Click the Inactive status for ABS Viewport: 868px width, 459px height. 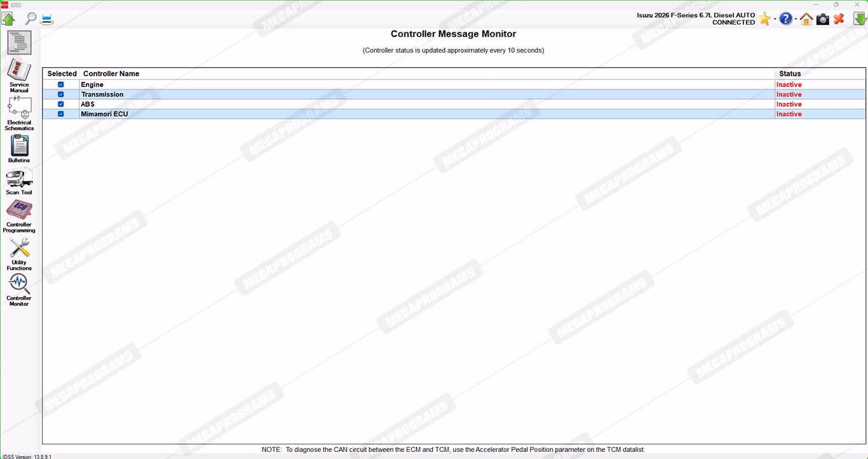click(x=789, y=104)
